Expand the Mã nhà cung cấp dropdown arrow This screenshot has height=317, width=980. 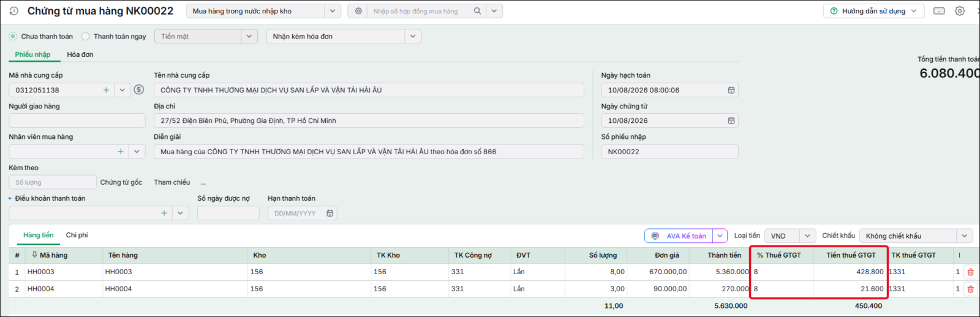[x=123, y=90]
